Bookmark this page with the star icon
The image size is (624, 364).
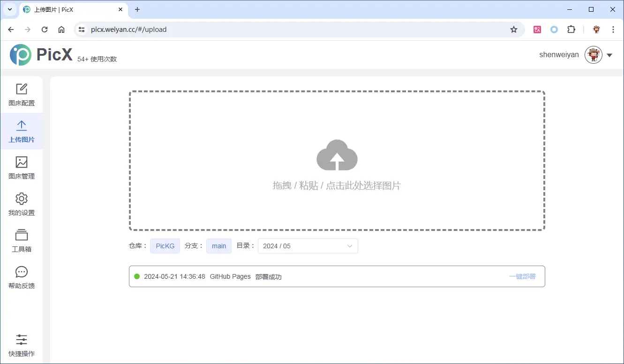coord(514,30)
